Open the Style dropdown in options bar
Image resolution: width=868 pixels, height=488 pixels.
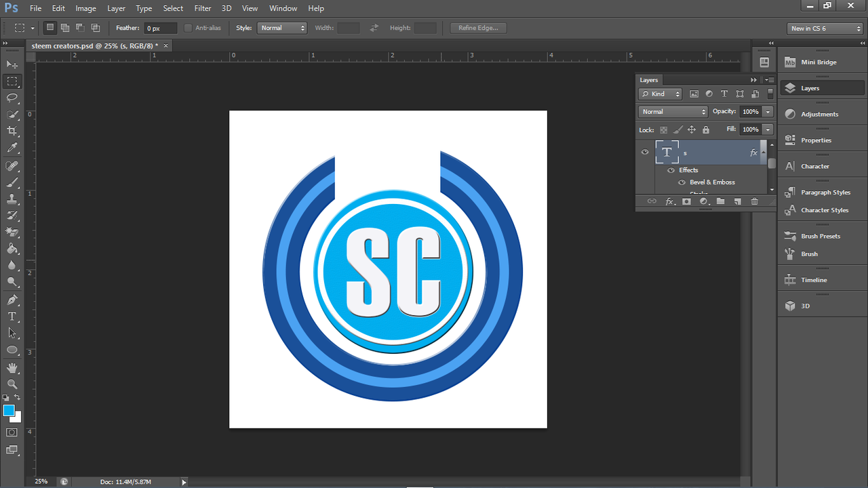pyautogui.click(x=282, y=28)
